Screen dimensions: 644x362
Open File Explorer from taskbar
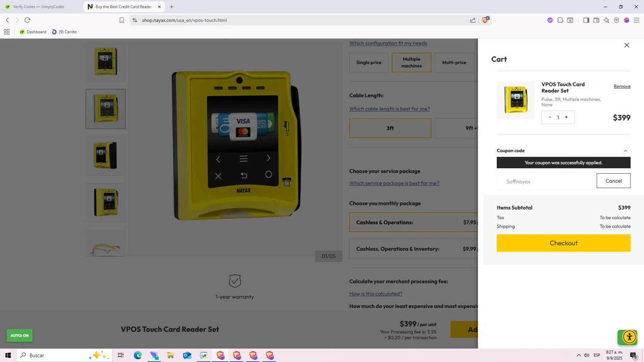170,355
